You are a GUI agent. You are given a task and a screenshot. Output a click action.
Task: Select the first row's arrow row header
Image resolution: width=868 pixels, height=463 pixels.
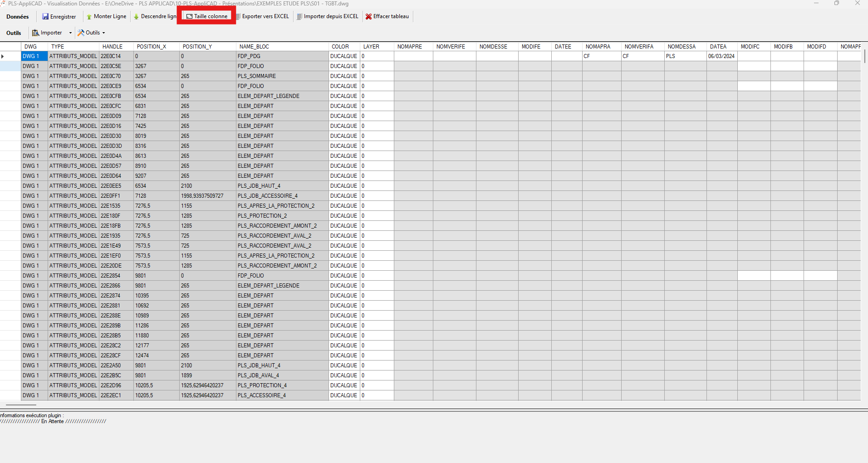click(10, 57)
